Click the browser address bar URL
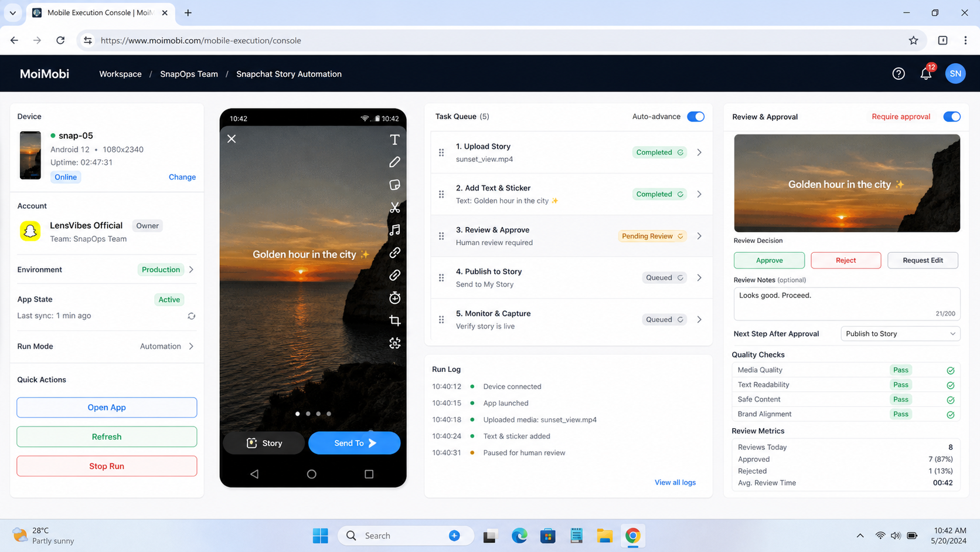The image size is (980, 552). point(200,40)
